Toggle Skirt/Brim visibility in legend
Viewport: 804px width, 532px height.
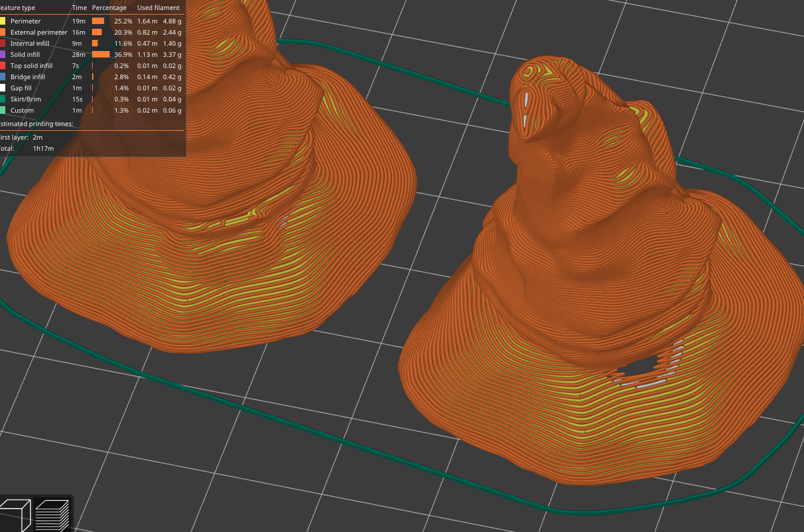(26, 99)
